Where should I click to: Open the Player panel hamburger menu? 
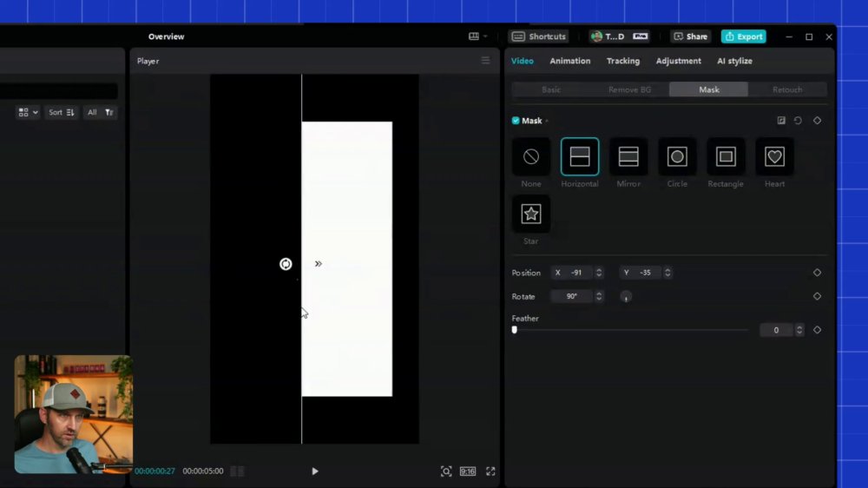click(485, 61)
